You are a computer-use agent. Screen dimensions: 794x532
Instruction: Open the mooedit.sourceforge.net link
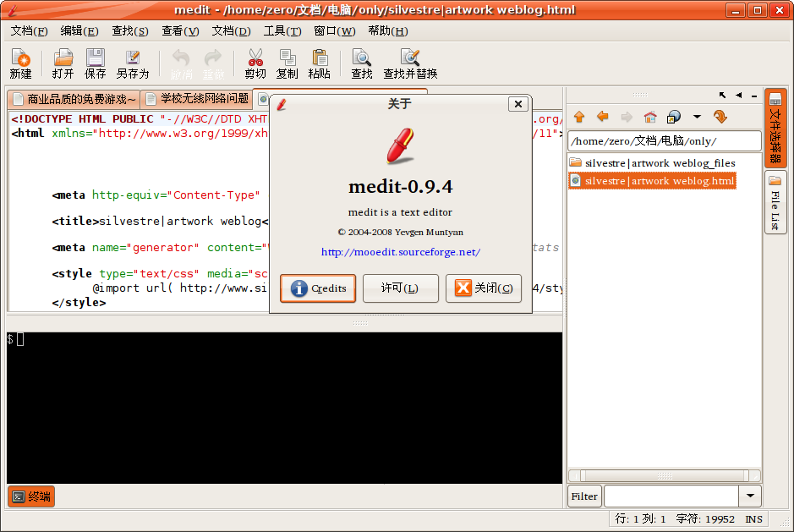click(x=401, y=252)
